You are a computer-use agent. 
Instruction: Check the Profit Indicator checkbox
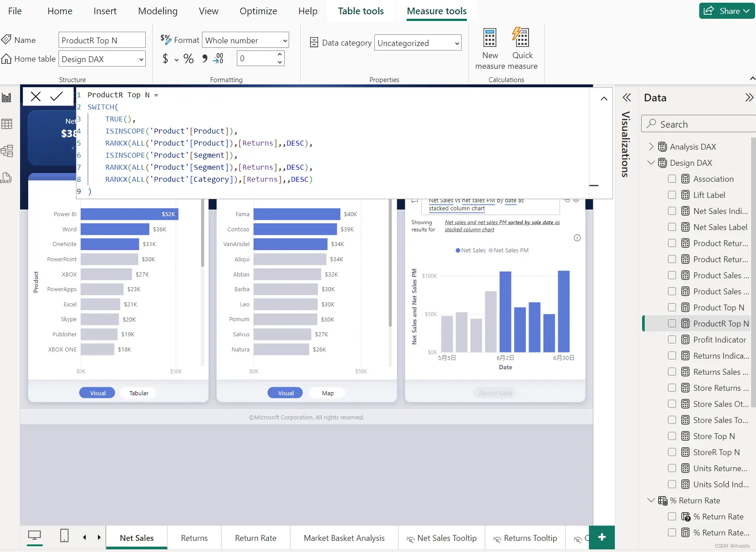[x=672, y=339]
